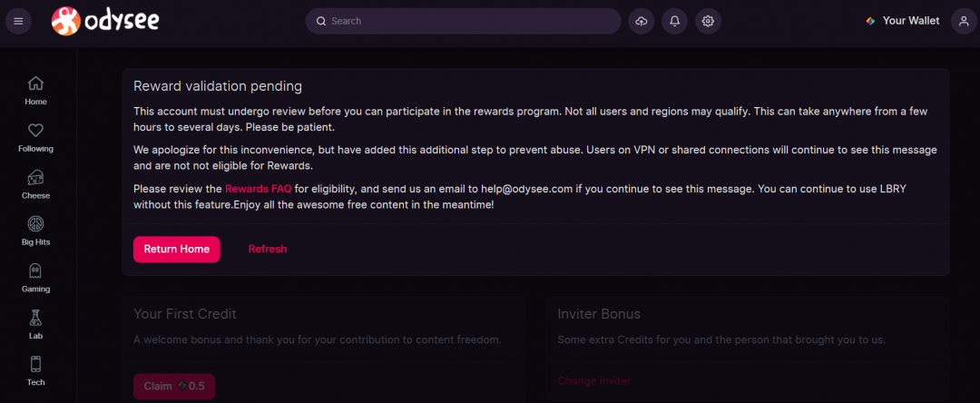Click the upload cloud icon
This screenshot has width=980, height=403.
pos(642,21)
